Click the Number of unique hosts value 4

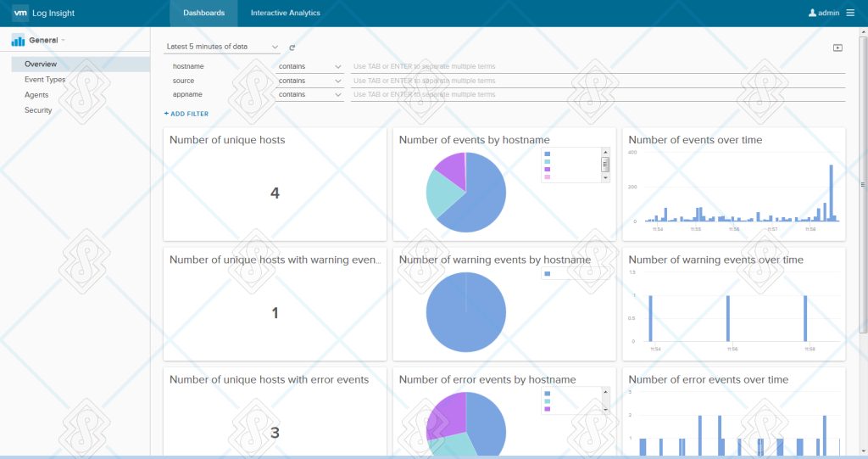point(275,193)
